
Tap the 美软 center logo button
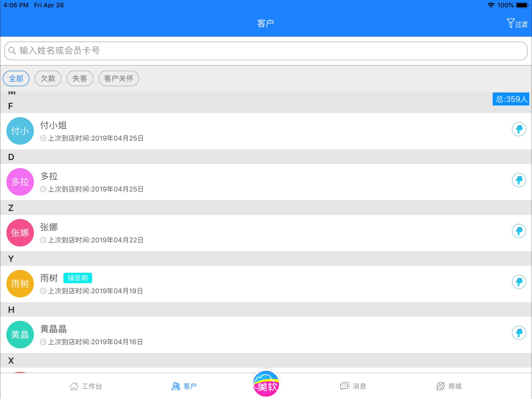[266, 383]
